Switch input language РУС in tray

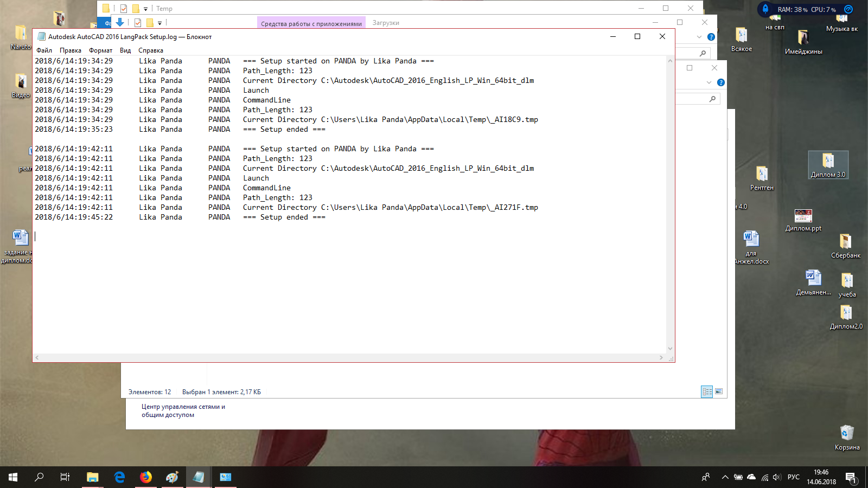coord(794,477)
